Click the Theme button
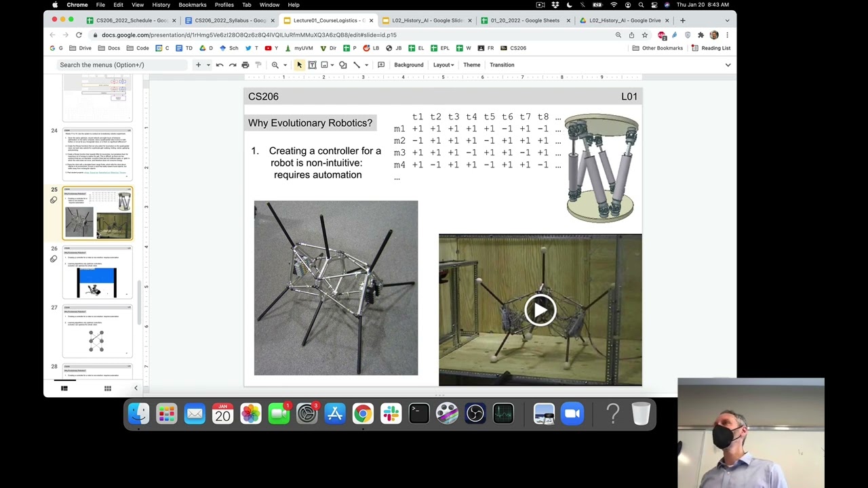Viewport: 868px width, 488px height. coord(472,65)
